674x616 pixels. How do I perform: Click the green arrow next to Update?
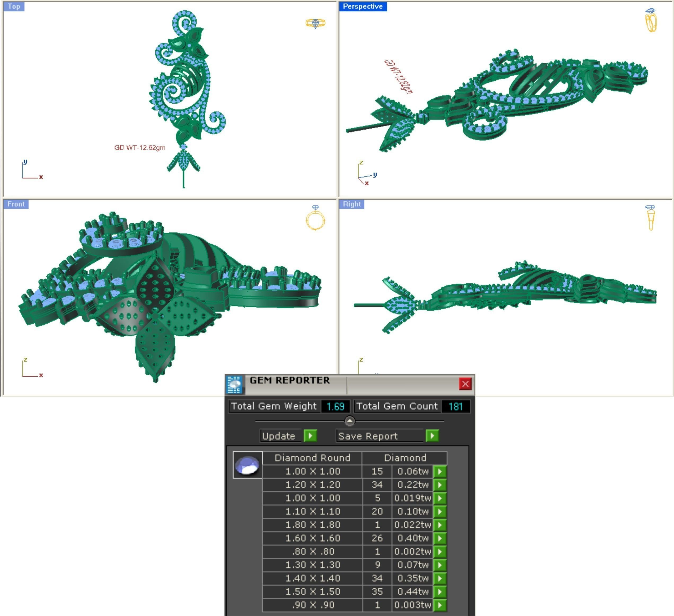[x=310, y=436]
